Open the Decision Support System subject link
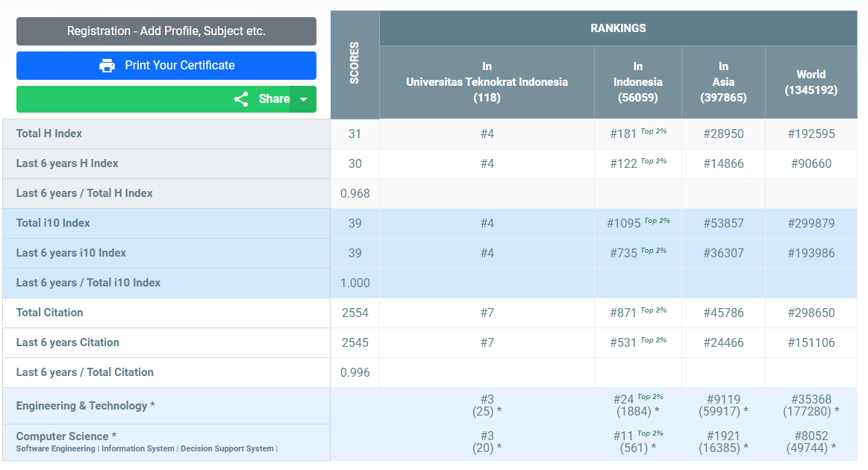The width and height of the screenshot is (868, 470). coord(227,449)
